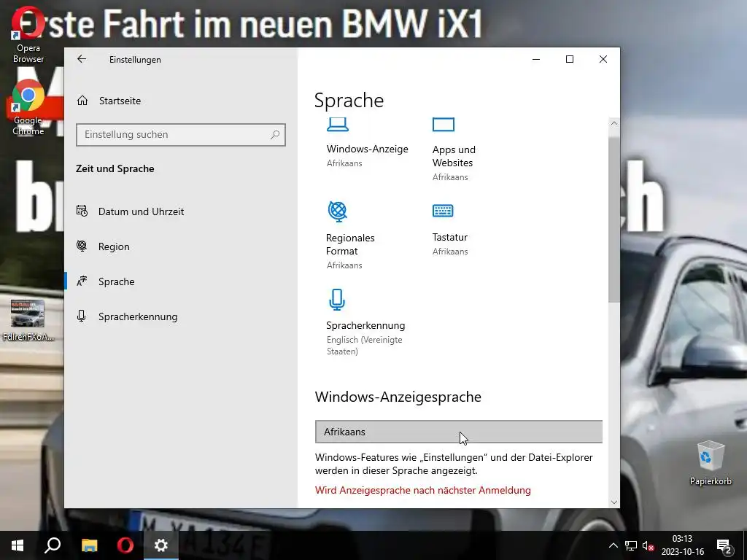Maximize the Einstellungen window
The width and height of the screenshot is (747, 560).
coord(569,59)
